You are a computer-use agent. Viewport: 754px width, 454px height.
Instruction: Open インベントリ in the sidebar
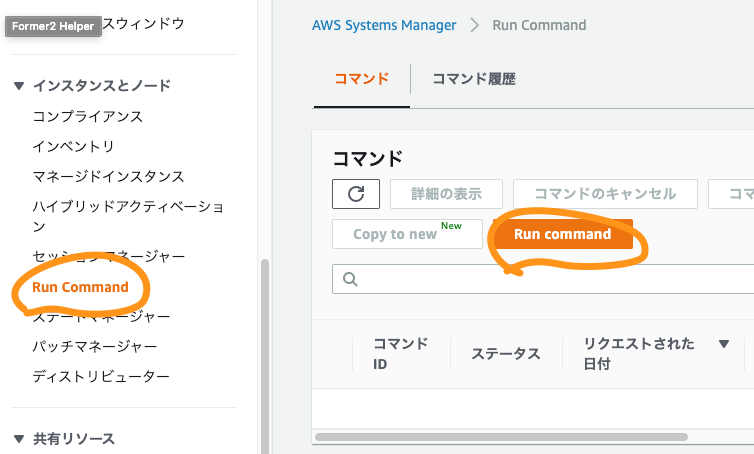[73, 146]
